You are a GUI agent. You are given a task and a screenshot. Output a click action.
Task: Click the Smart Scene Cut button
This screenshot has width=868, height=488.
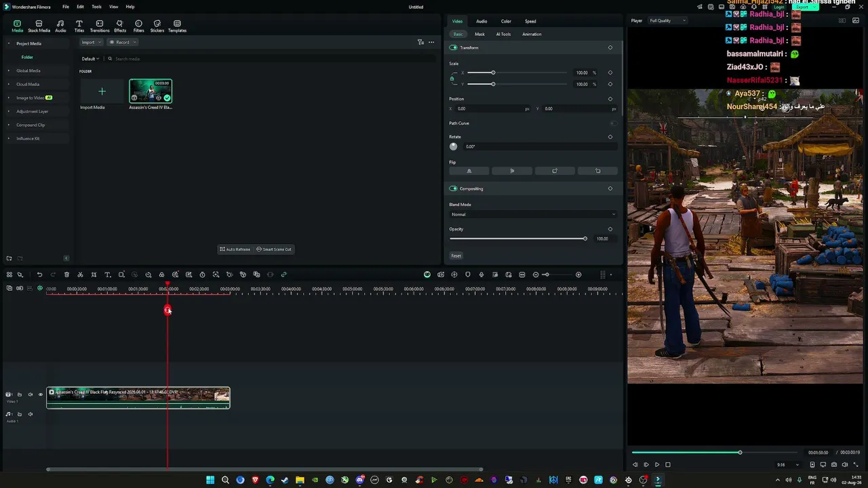tap(274, 249)
